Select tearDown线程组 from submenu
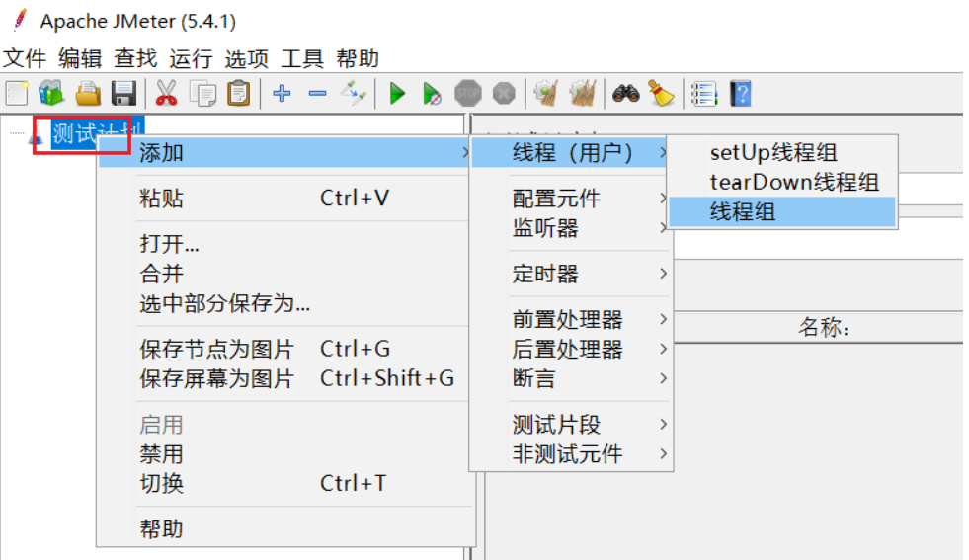 coord(782,182)
